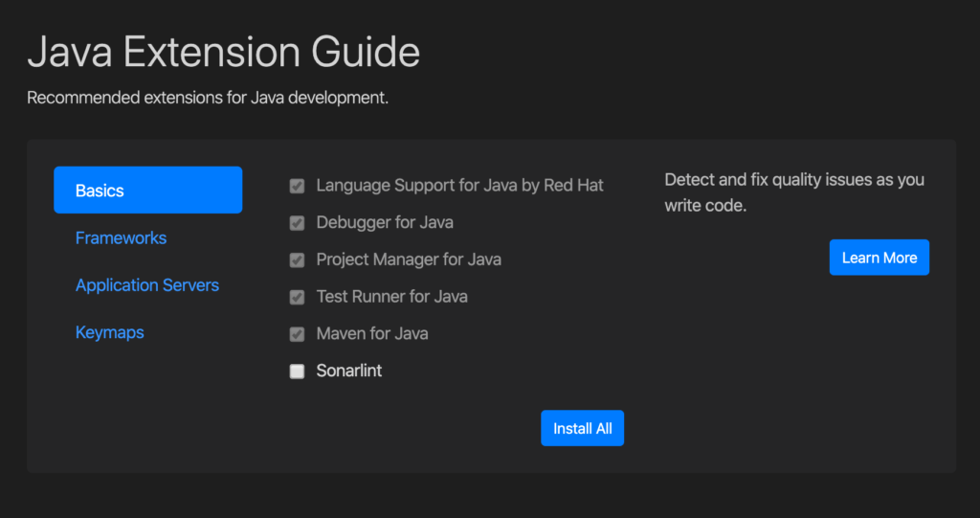This screenshot has width=980, height=518.
Task: Toggle the Language Support for Java checkbox
Action: coord(297,186)
